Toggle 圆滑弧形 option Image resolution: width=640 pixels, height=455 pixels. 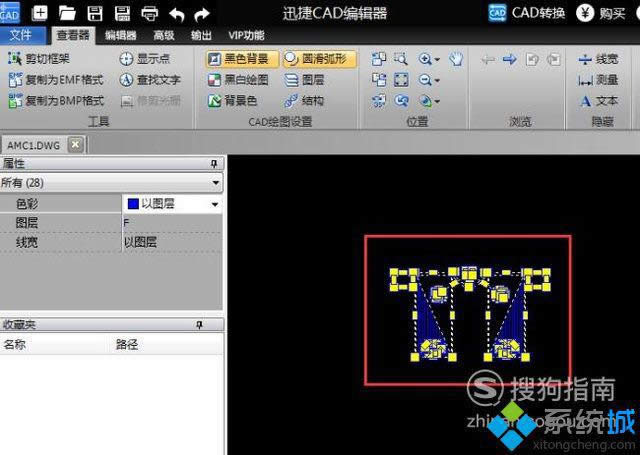click(320, 59)
